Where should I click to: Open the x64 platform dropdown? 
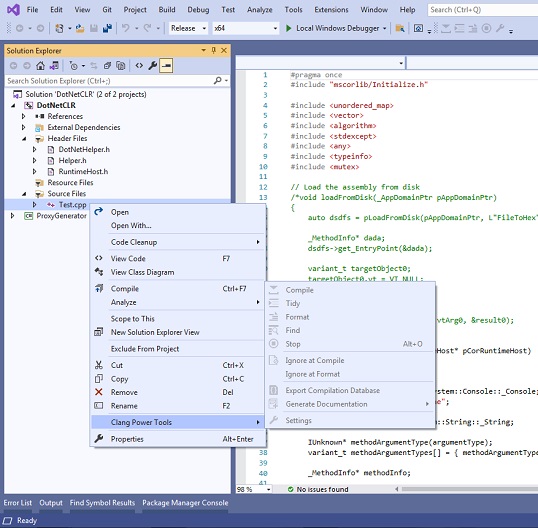coord(246,28)
